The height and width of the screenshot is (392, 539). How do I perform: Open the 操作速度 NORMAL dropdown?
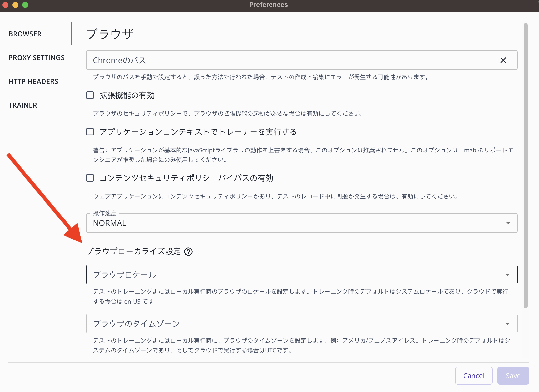302,223
